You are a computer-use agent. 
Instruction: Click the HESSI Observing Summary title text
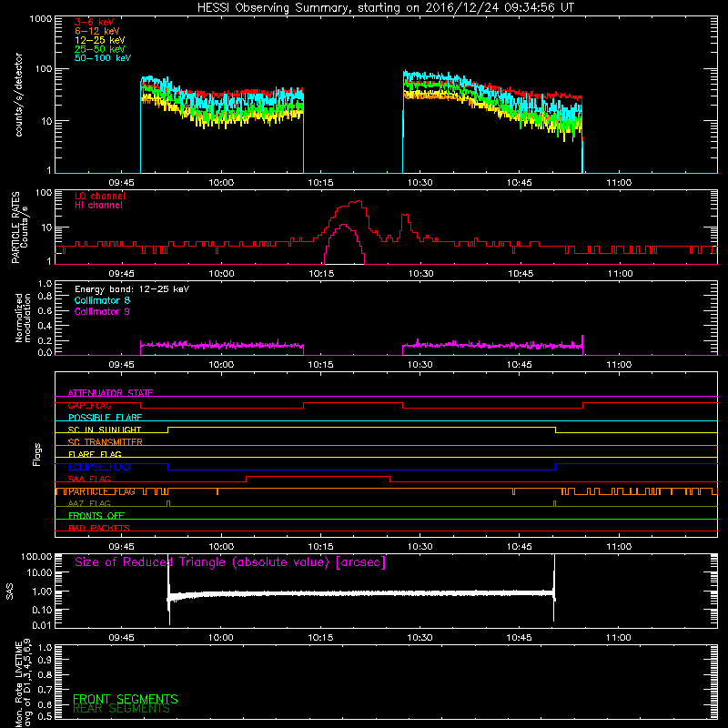(385, 8)
